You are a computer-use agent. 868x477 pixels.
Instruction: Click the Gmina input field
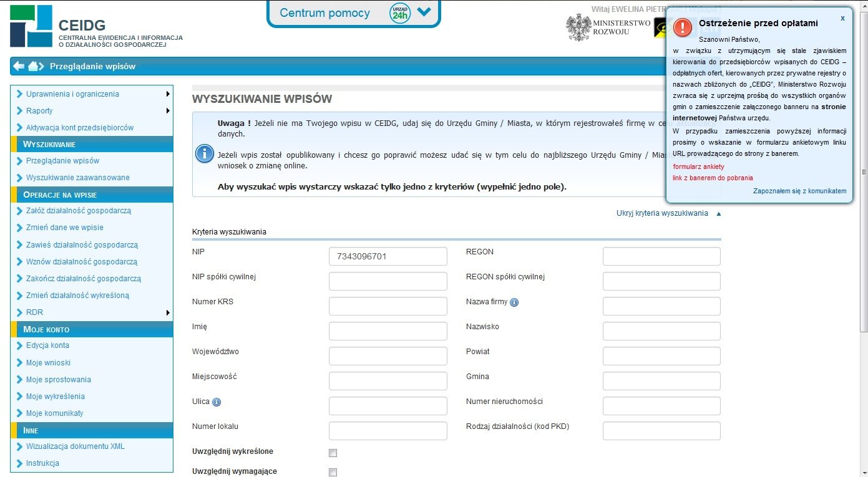click(661, 381)
